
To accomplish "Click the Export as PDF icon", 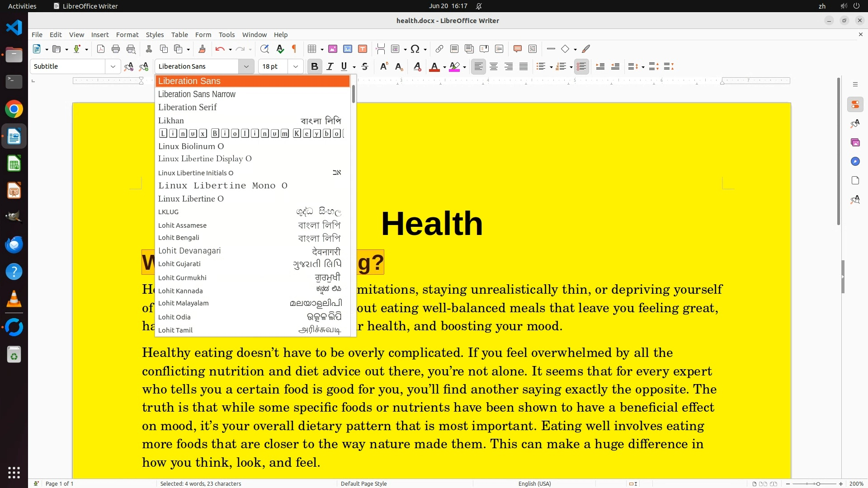I will click(101, 49).
